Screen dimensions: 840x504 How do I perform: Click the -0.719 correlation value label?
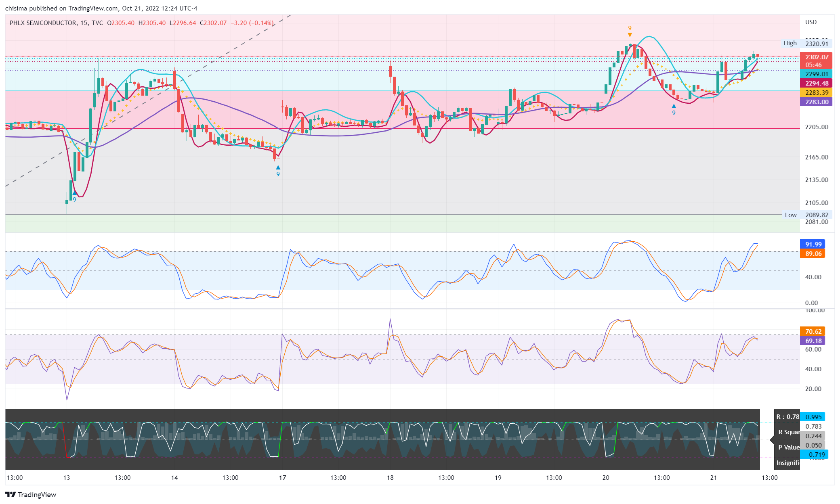click(815, 454)
